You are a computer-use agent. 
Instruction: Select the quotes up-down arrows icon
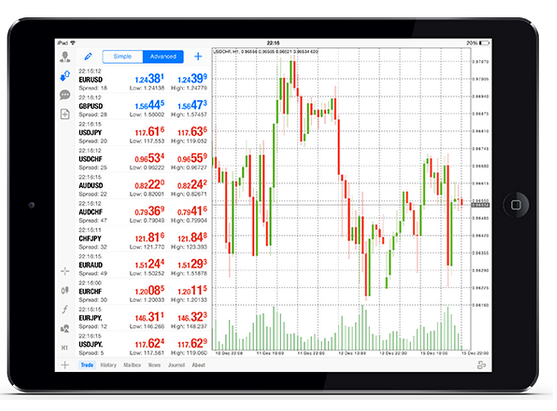click(x=65, y=76)
